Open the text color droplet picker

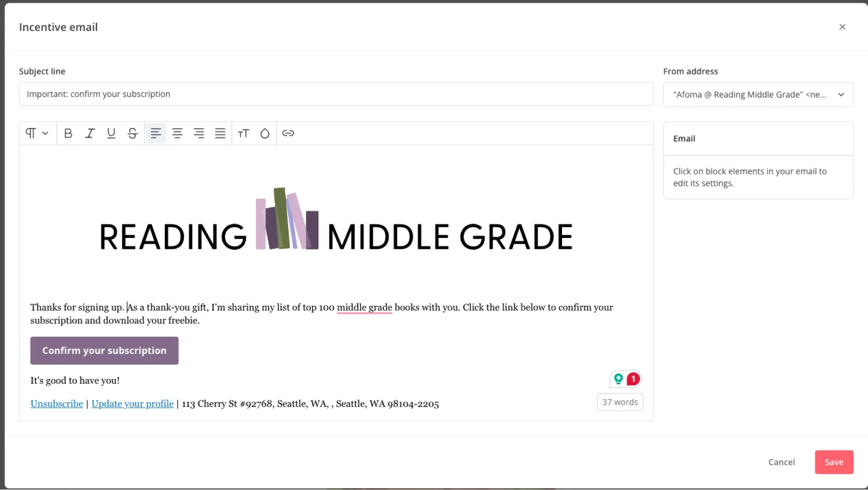click(x=265, y=133)
